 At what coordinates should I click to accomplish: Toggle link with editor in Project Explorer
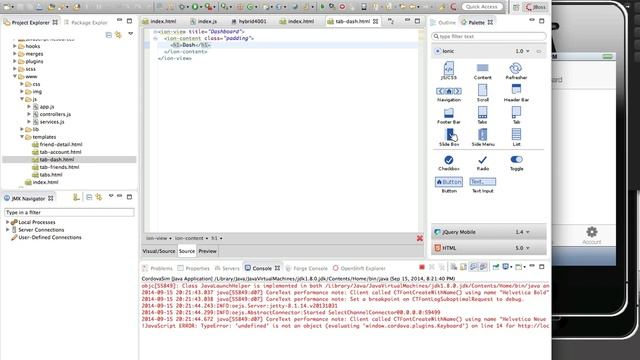(118, 35)
